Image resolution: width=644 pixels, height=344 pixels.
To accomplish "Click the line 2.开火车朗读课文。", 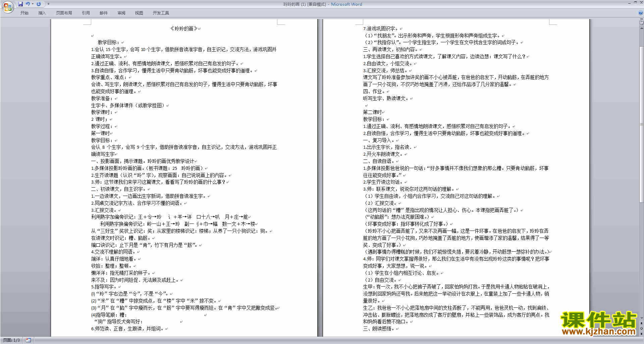I will tap(383, 154).
